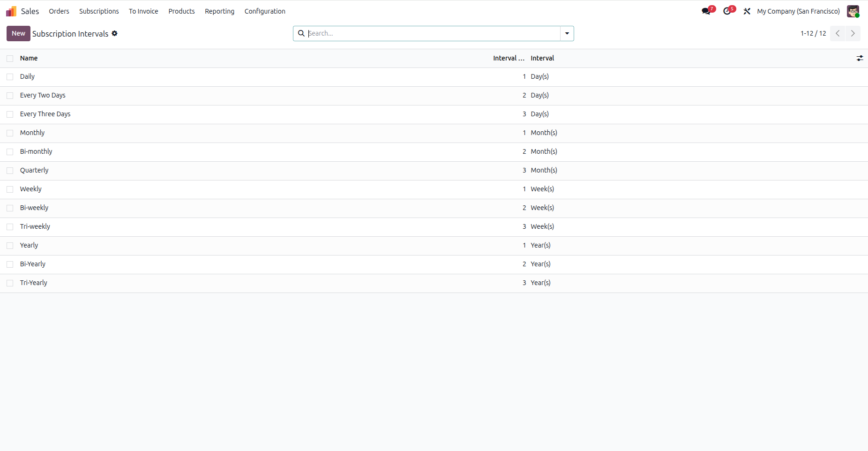Create a New subscription interval
Screen dimensions: 868x451
click(18, 33)
